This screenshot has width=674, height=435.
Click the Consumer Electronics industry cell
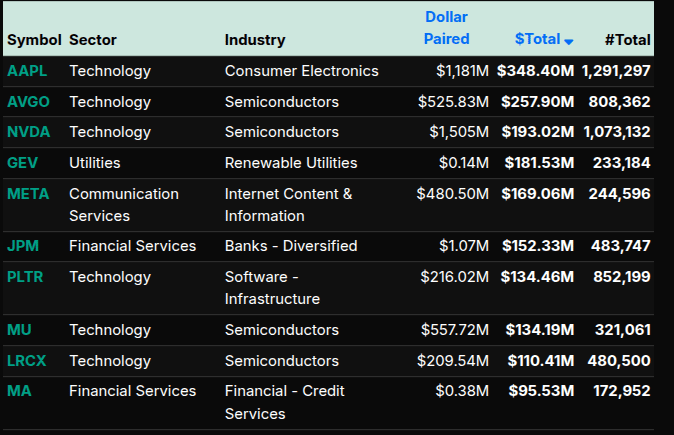tap(301, 71)
